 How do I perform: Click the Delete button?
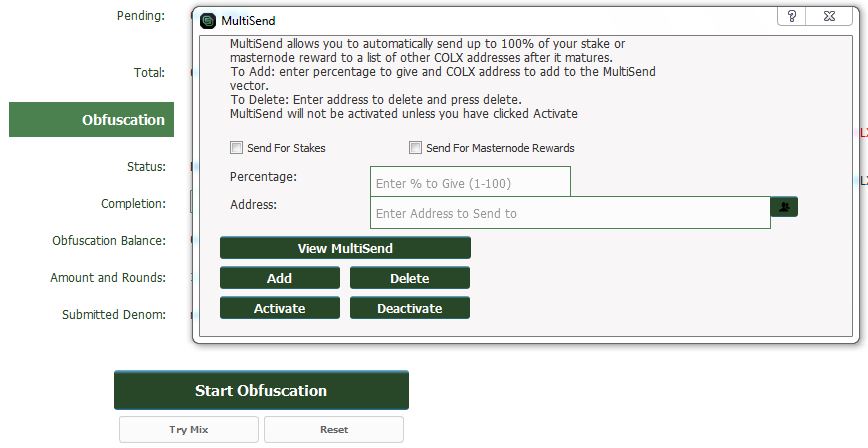coord(410,278)
